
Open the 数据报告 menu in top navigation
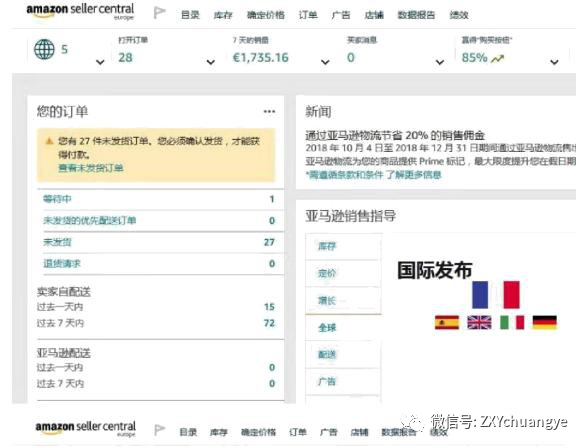[416, 15]
